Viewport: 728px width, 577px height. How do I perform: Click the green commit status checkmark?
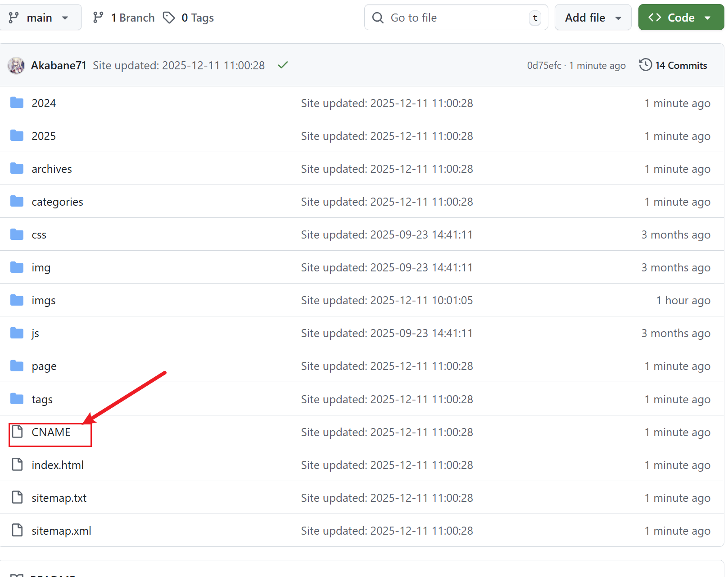pyautogui.click(x=283, y=65)
